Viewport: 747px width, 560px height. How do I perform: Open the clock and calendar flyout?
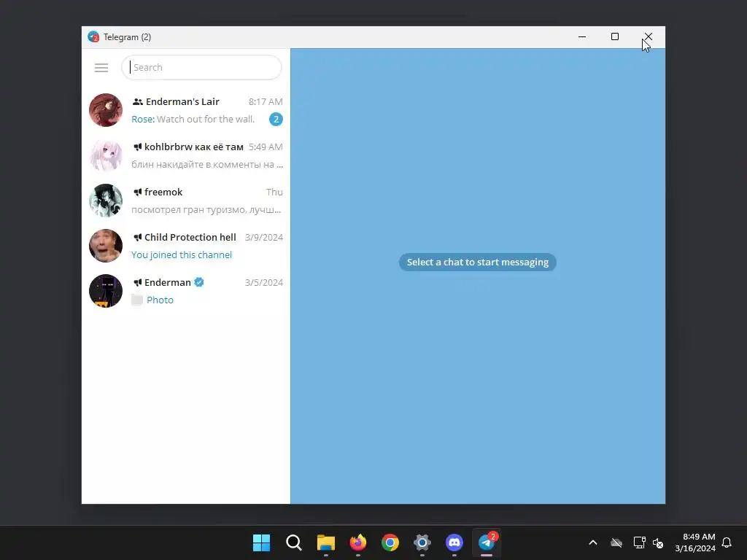[695, 542]
